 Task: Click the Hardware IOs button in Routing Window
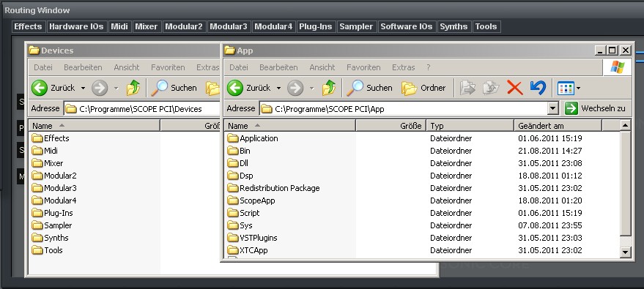click(x=76, y=26)
